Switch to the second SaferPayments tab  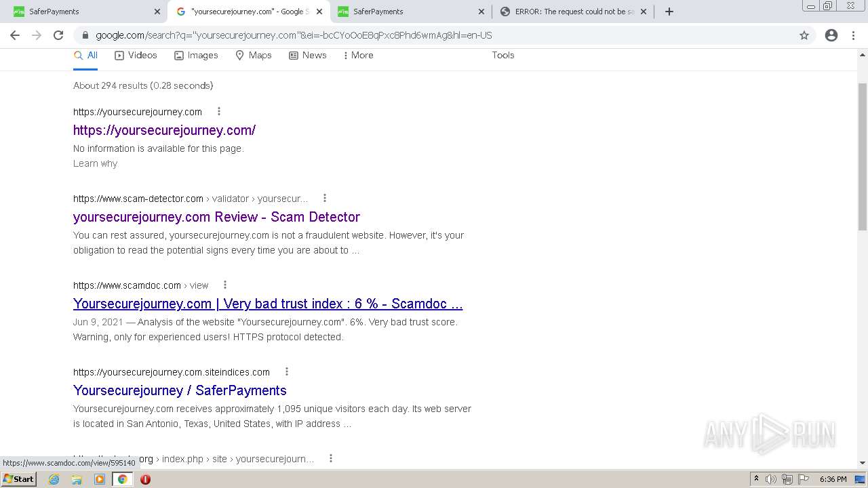tap(410, 12)
